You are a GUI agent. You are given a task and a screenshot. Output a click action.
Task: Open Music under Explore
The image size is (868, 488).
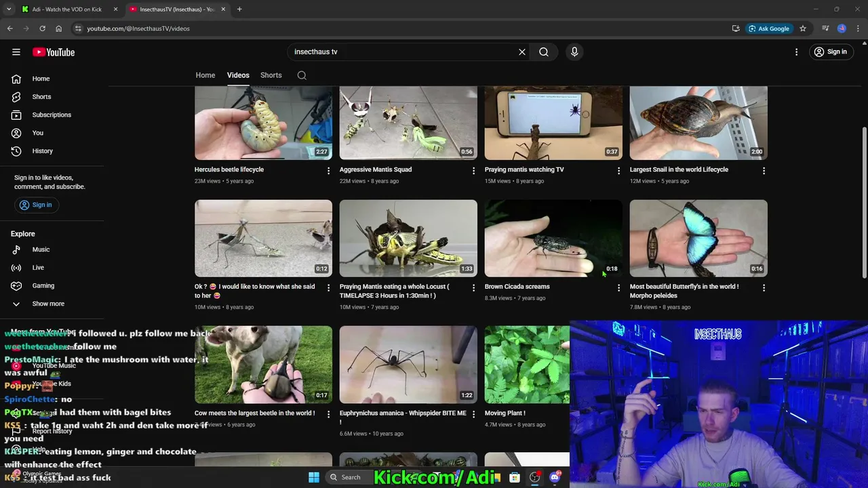[41, 249]
